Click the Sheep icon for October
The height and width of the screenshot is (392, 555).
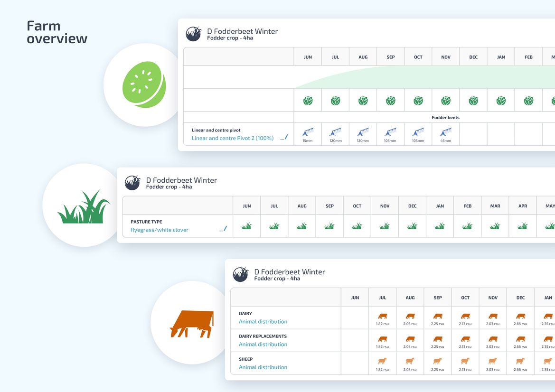click(465, 362)
